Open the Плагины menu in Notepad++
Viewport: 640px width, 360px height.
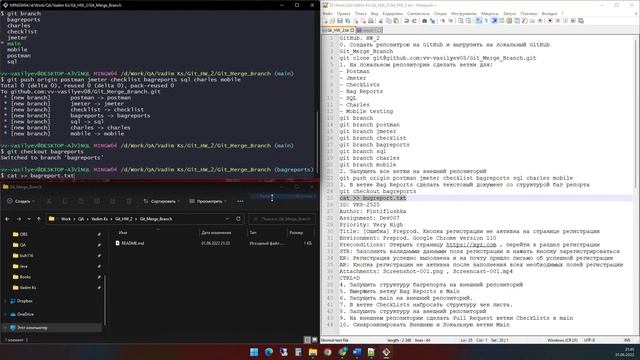tap(529, 13)
